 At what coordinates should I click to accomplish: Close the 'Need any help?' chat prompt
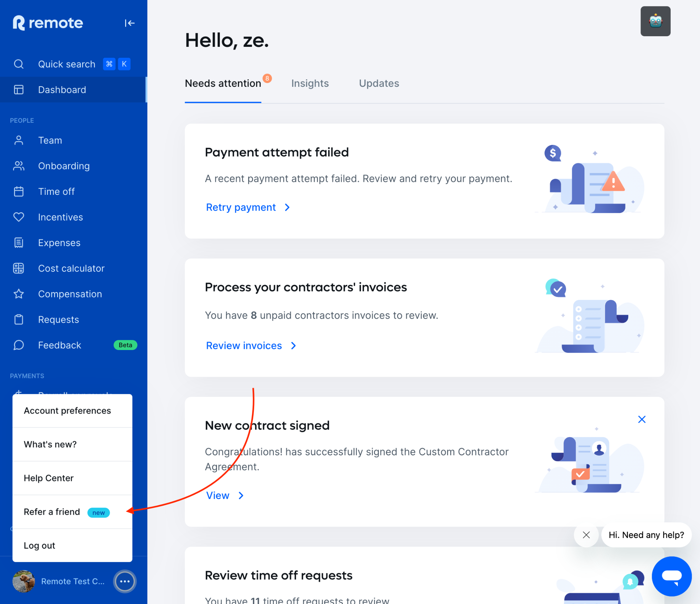586,535
